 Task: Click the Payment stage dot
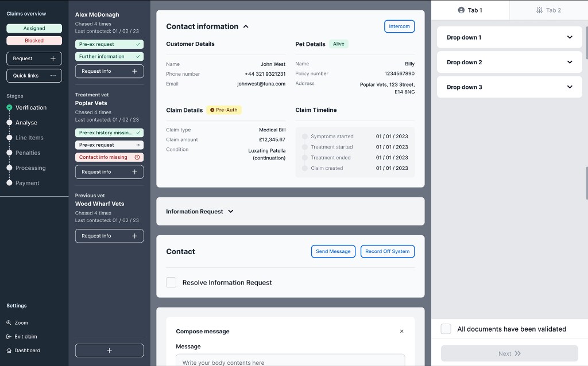[x=9, y=183]
